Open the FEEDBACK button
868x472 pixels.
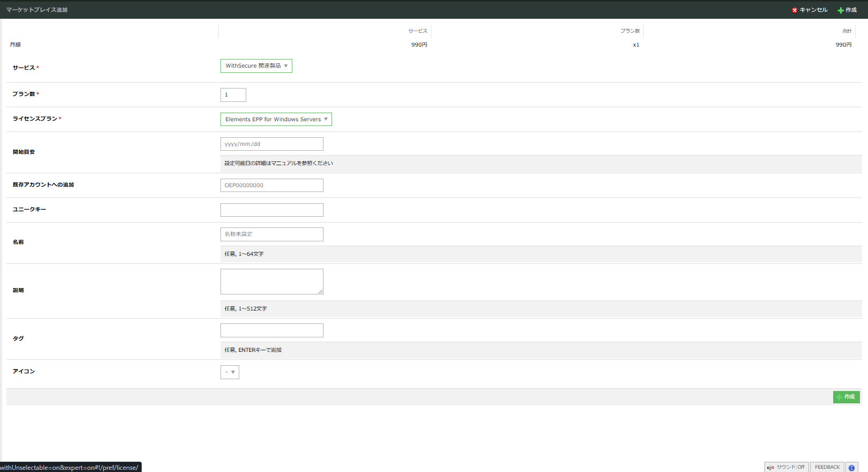pos(827,467)
